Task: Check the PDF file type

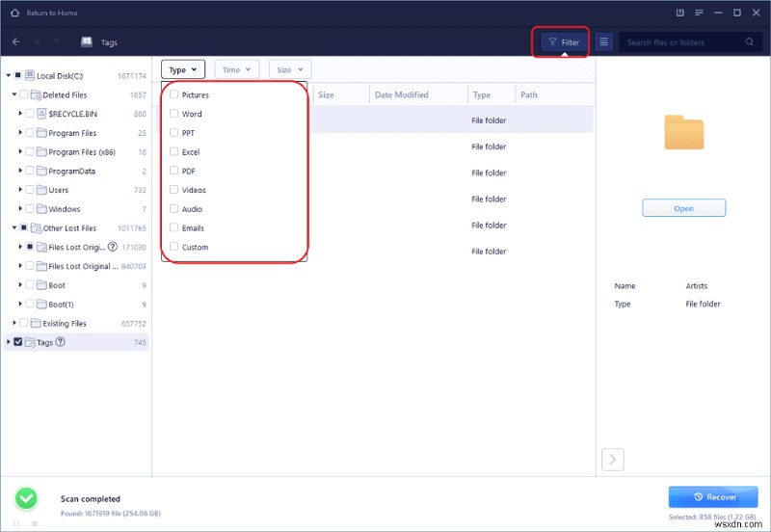Action: (173, 171)
